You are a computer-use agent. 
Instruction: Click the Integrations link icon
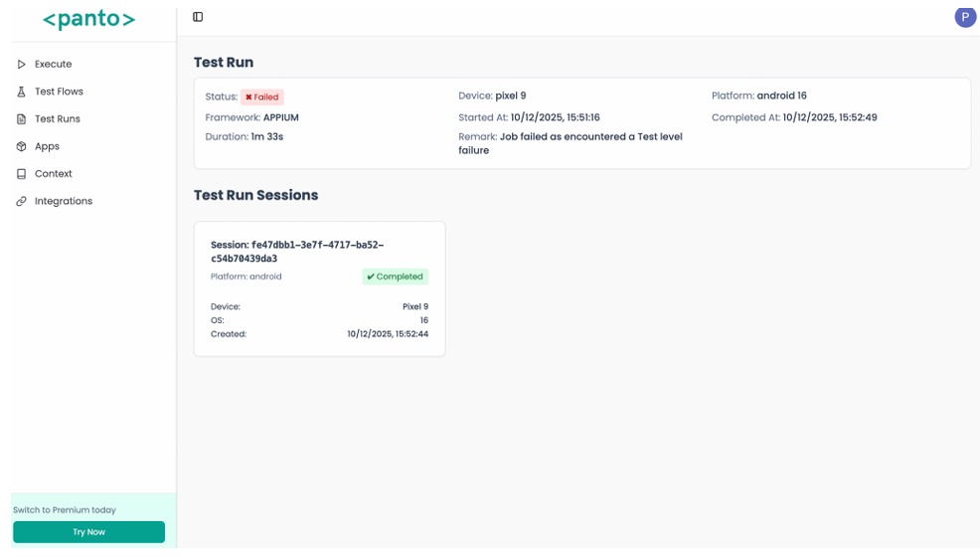tap(21, 201)
